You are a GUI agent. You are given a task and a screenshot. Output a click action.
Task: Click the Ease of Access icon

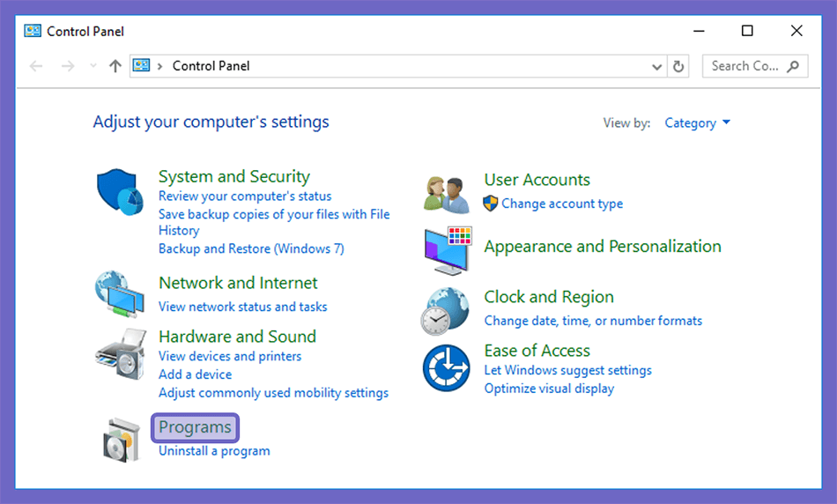[447, 367]
